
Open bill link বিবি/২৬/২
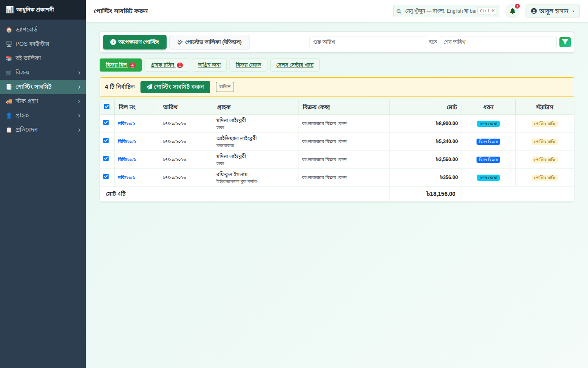point(127,141)
